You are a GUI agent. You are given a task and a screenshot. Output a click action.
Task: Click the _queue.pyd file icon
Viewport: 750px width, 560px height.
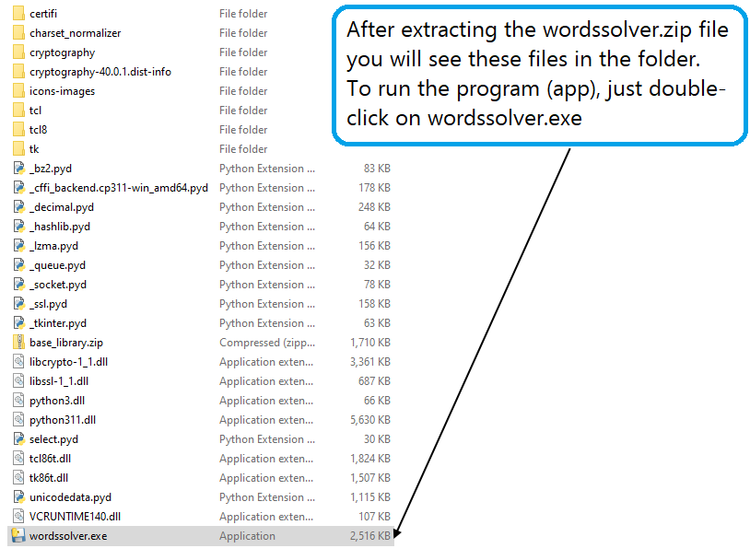pos(18,265)
